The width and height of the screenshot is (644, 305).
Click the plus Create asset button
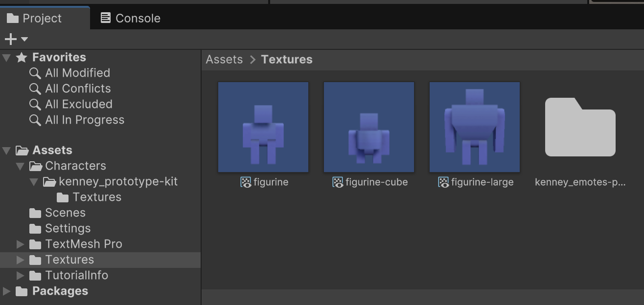[10, 39]
